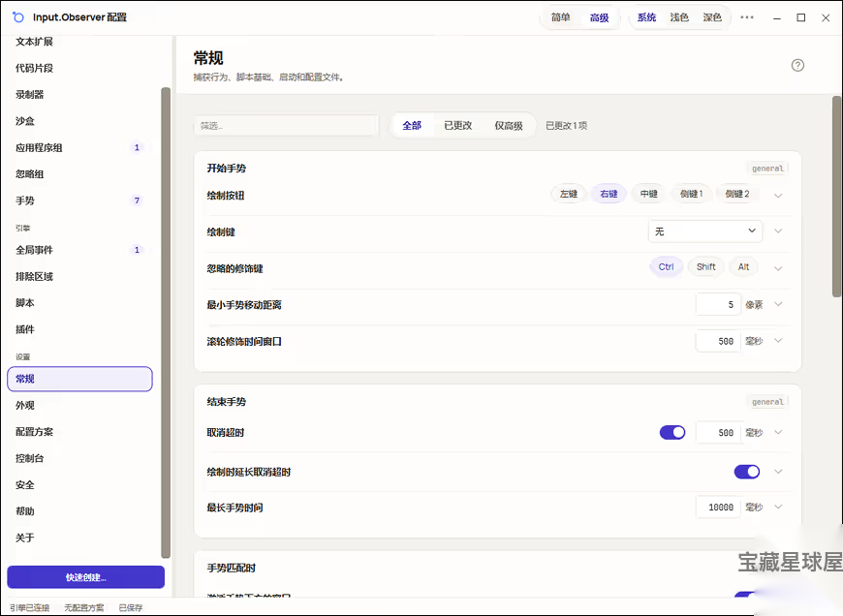The width and height of the screenshot is (843, 616).
Task: Expand the 忽略的修饰键 row chevron
Action: tap(778, 268)
